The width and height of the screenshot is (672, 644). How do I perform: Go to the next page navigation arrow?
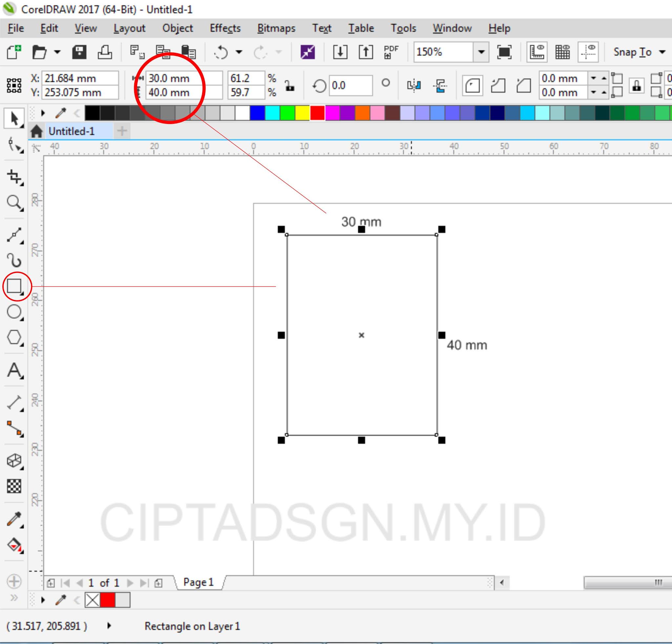130,583
